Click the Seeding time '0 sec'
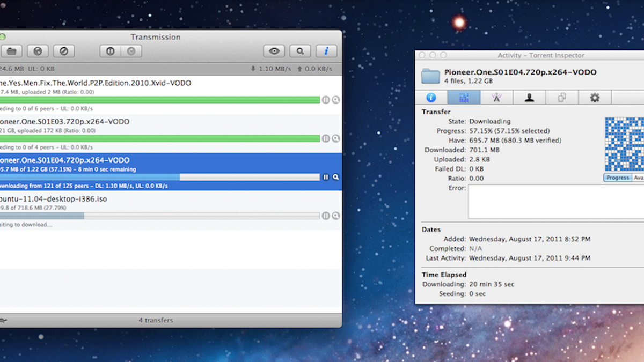644x362 pixels. click(477, 294)
